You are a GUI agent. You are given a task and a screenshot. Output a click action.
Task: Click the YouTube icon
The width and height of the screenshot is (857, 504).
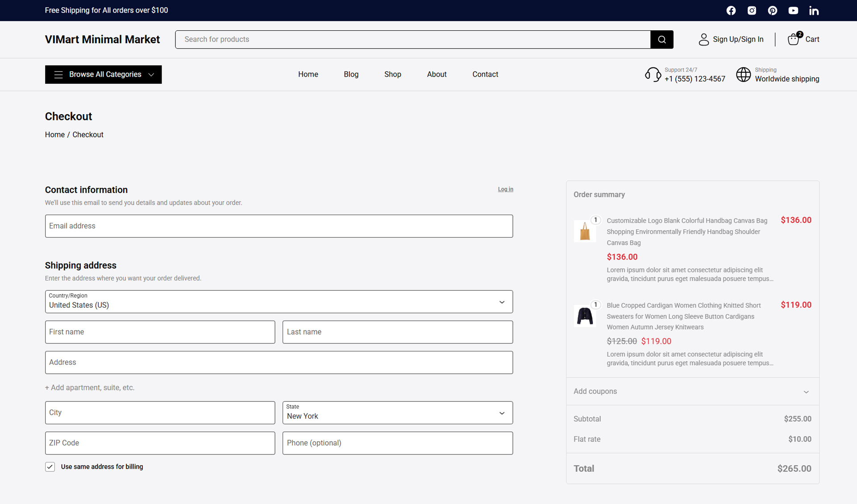(793, 10)
